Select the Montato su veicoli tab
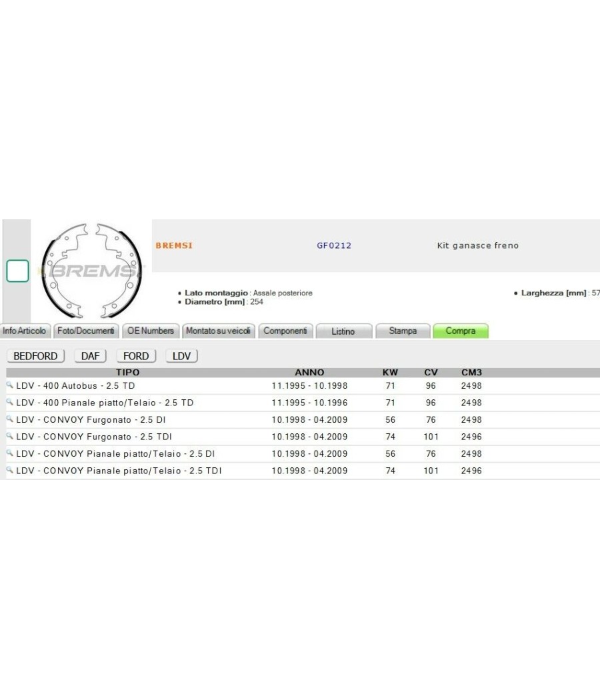The image size is (600, 700). pos(218,331)
